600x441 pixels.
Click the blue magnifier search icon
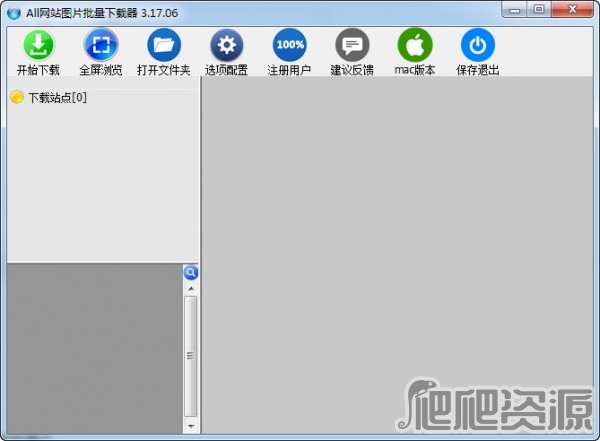(x=191, y=273)
